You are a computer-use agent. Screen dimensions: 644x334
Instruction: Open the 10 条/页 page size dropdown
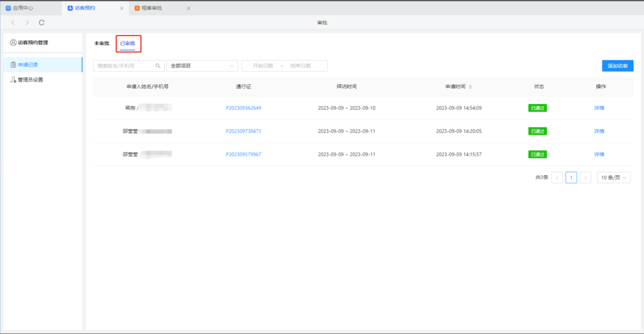tap(614, 178)
